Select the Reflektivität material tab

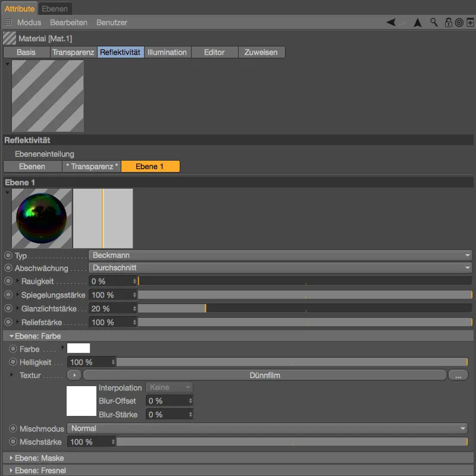tap(120, 52)
